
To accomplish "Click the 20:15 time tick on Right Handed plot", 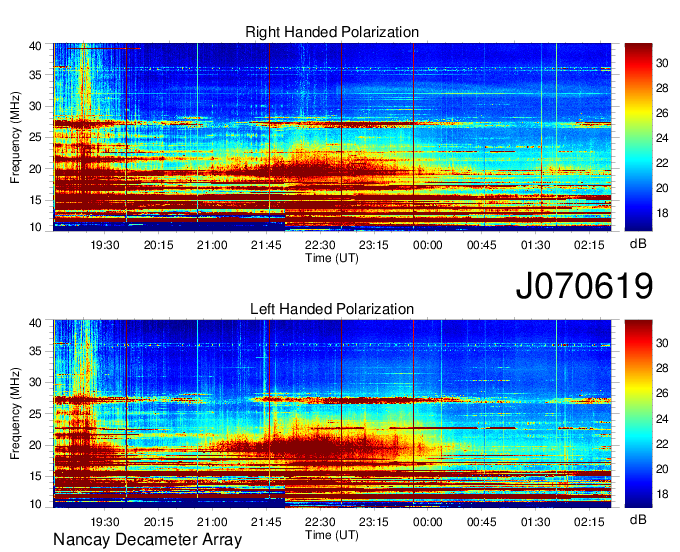I will [x=158, y=245].
